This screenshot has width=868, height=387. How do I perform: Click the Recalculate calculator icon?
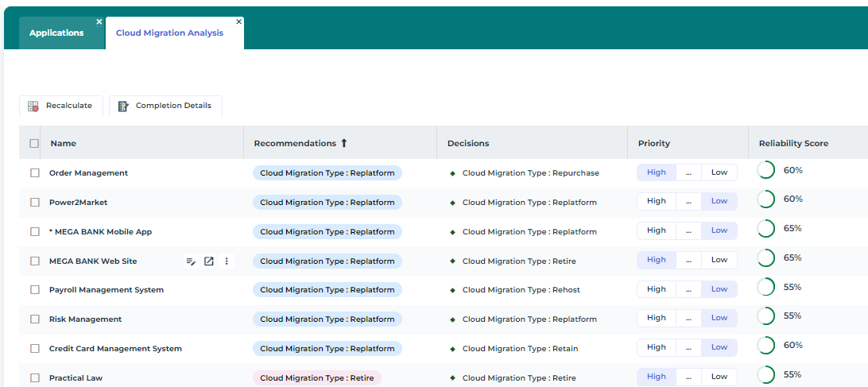coord(33,106)
